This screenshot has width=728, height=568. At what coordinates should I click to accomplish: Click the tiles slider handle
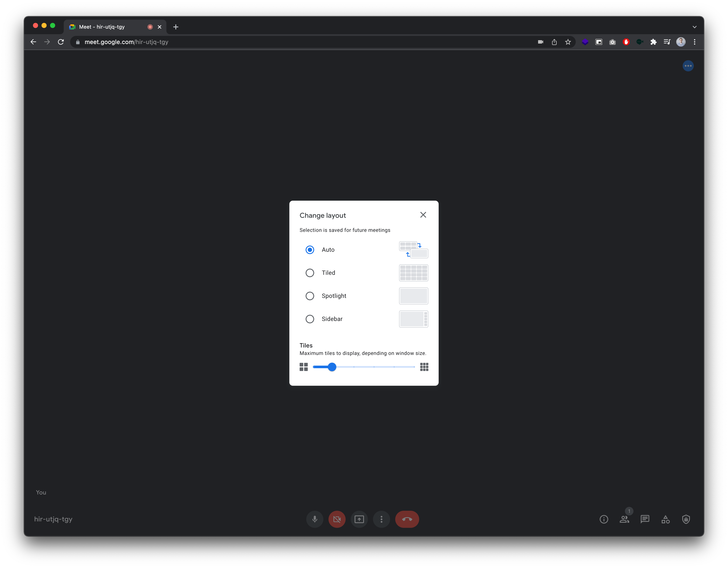pyautogui.click(x=332, y=367)
